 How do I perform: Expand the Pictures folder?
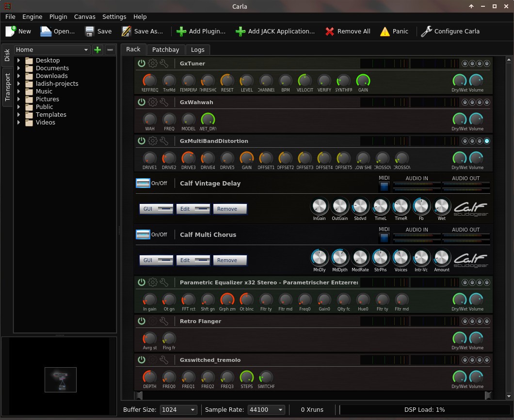19,99
